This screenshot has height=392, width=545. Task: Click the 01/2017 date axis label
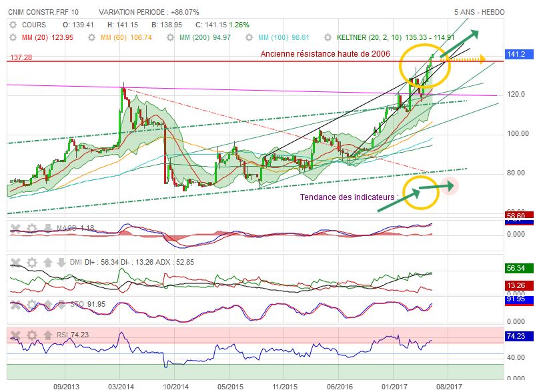point(394,387)
